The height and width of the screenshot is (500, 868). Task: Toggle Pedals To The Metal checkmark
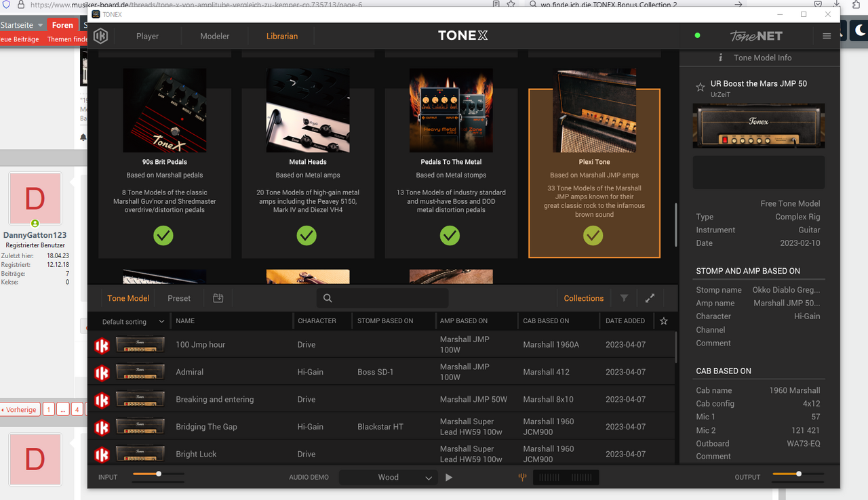(x=450, y=236)
